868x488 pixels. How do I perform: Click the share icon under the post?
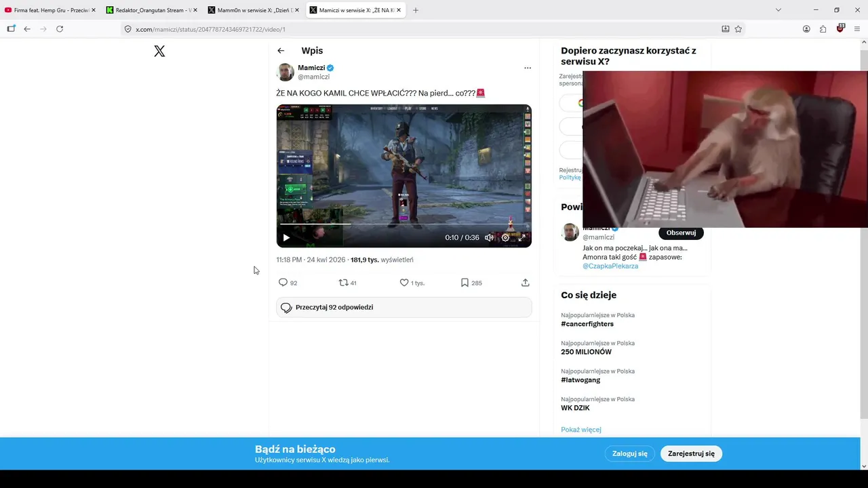click(525, 283)
